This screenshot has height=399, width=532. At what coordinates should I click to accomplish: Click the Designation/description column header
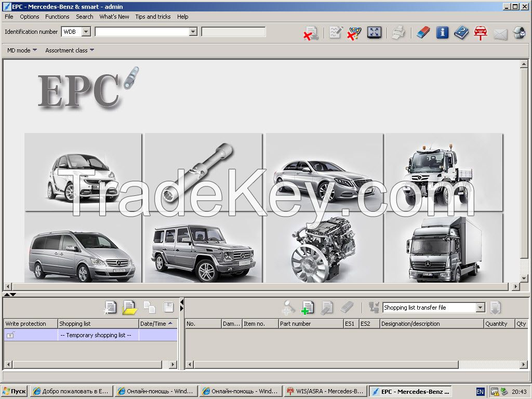tap(432, 324)
